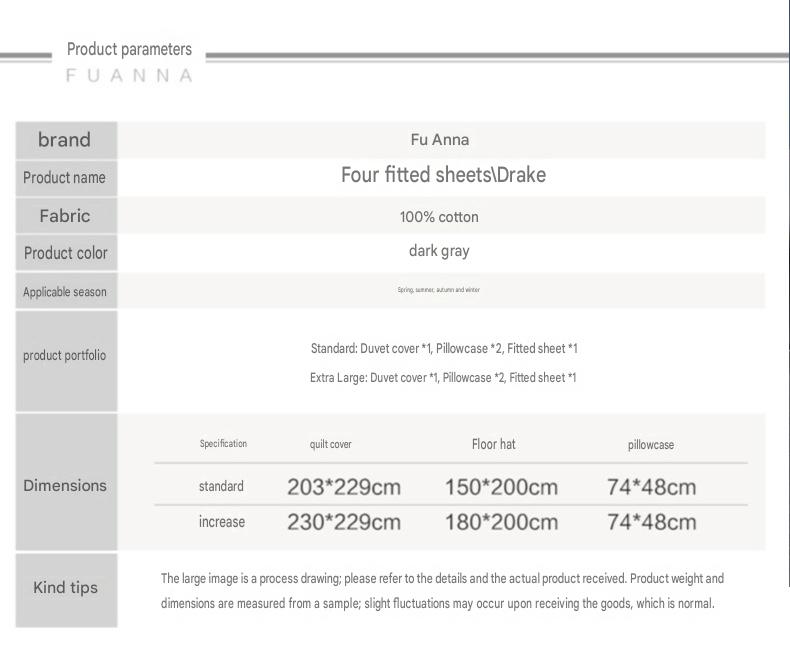Select the dark gray color value
The image size is (790, 670).
(x=439, y=251)
